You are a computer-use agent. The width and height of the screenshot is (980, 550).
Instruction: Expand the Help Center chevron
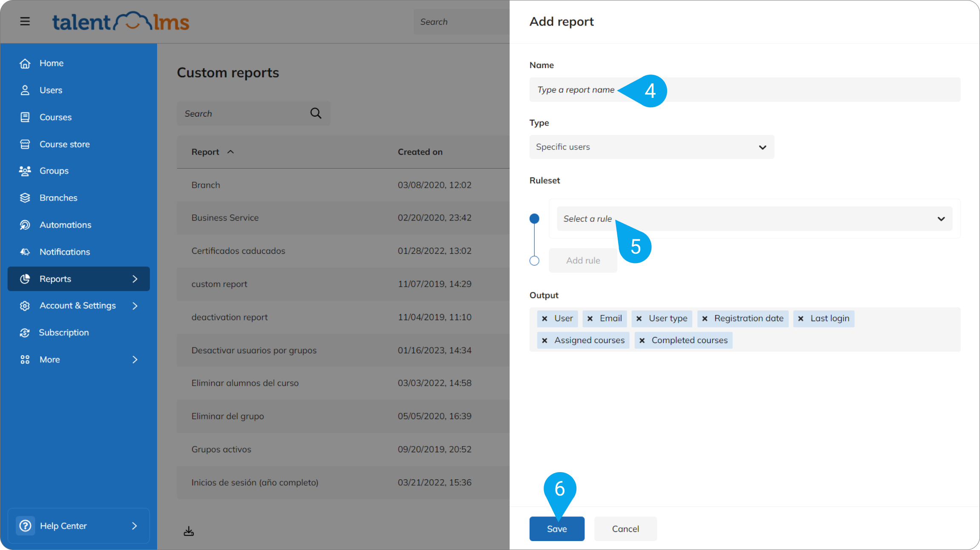point(135,526)
